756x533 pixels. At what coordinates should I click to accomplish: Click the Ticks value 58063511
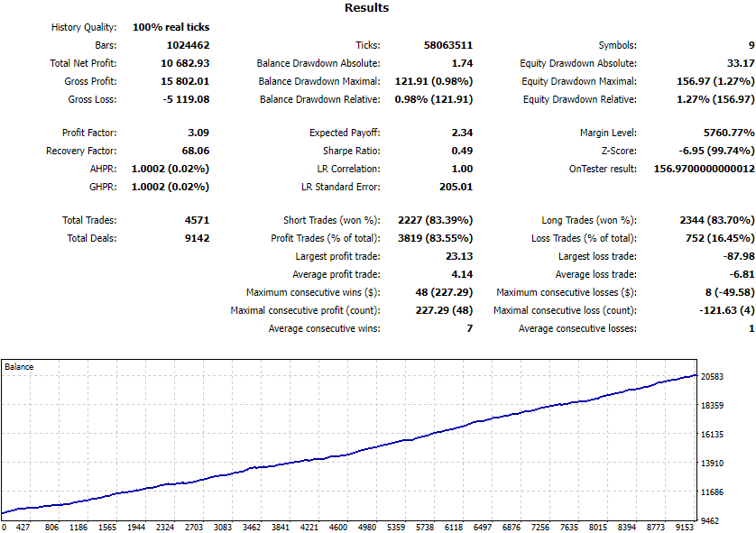(x=448, y=45)
